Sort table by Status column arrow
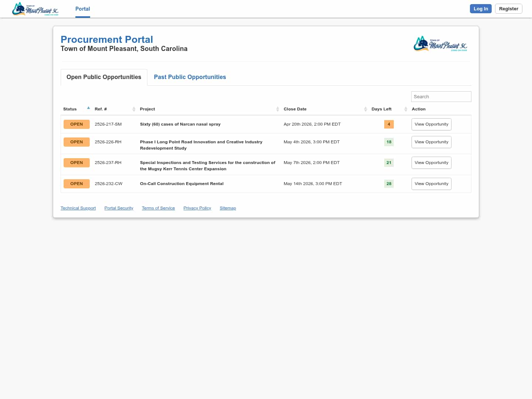This screenshot has height=399, width=532. [x=88, y=108]
